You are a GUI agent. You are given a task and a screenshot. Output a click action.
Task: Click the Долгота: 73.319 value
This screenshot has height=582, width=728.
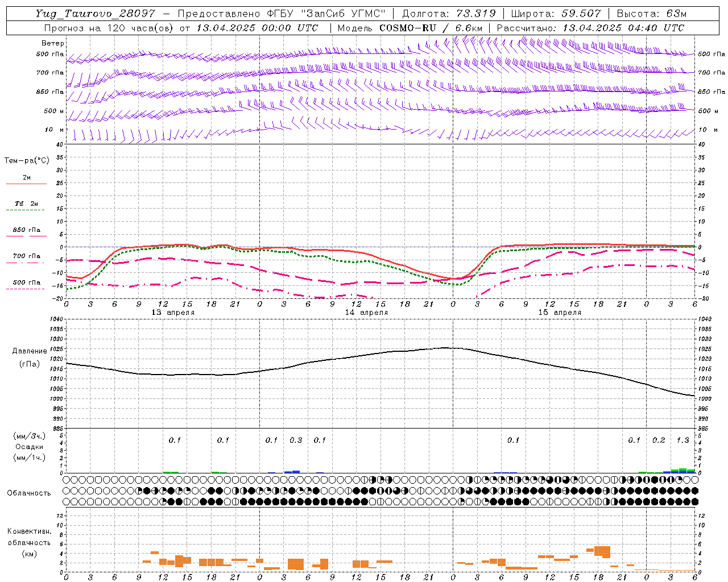click(x=449, y=14)
